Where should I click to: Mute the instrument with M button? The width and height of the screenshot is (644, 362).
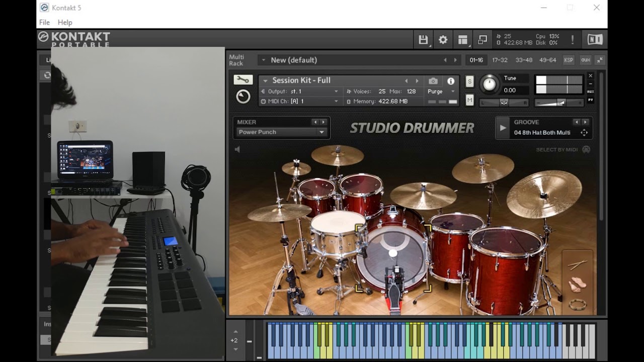(469, 101)
